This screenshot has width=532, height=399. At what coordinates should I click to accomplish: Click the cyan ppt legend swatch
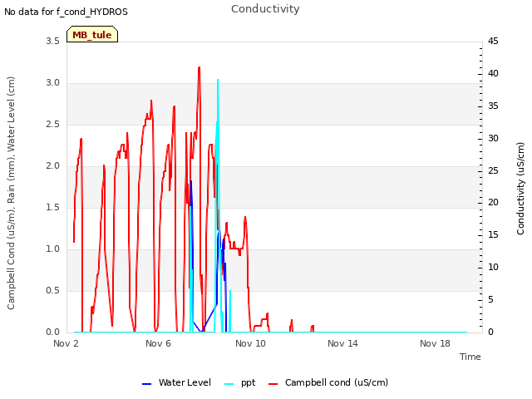[229, 384]
